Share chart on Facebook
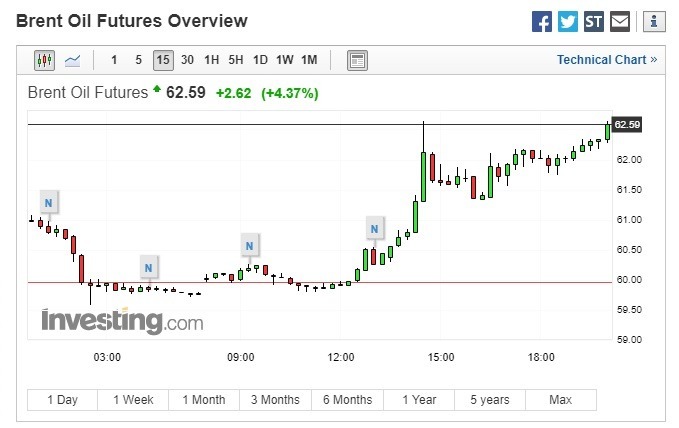The image size is (679, 428). (542, 21)
